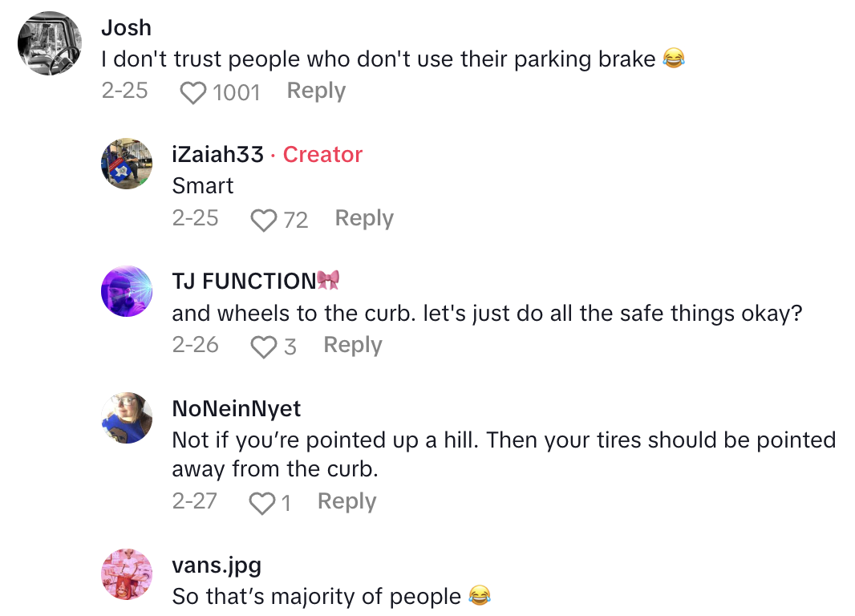
Task: Reply to NoNeinNyet's comment
Action: pos(346,501)
